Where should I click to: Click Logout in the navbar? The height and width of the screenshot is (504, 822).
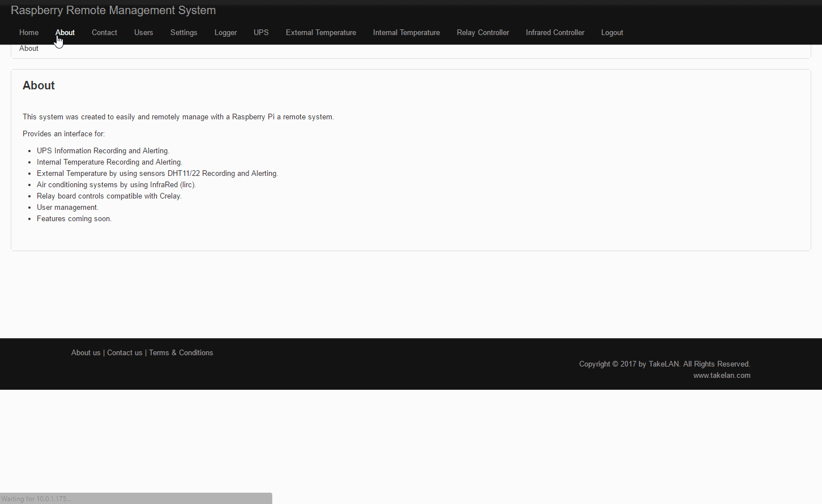[x=612, y=33]
